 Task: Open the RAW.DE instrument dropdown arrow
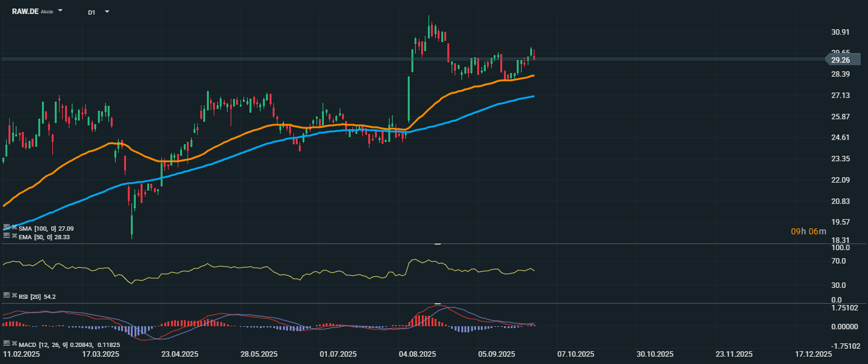point(60,12)
